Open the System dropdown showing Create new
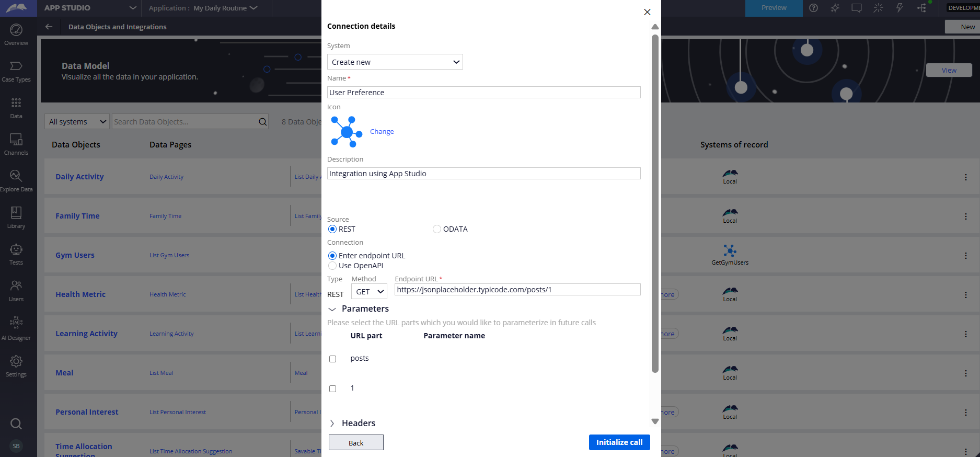 [395, 62]
